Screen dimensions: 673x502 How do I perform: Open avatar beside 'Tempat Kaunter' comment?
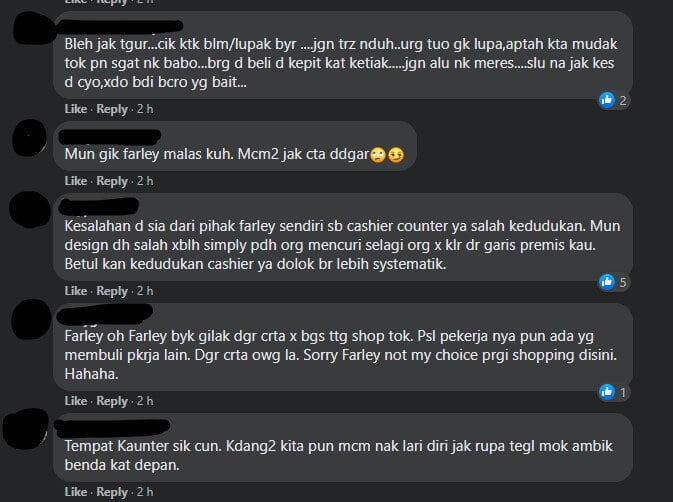pyautogui.click(x=25, y=429)
